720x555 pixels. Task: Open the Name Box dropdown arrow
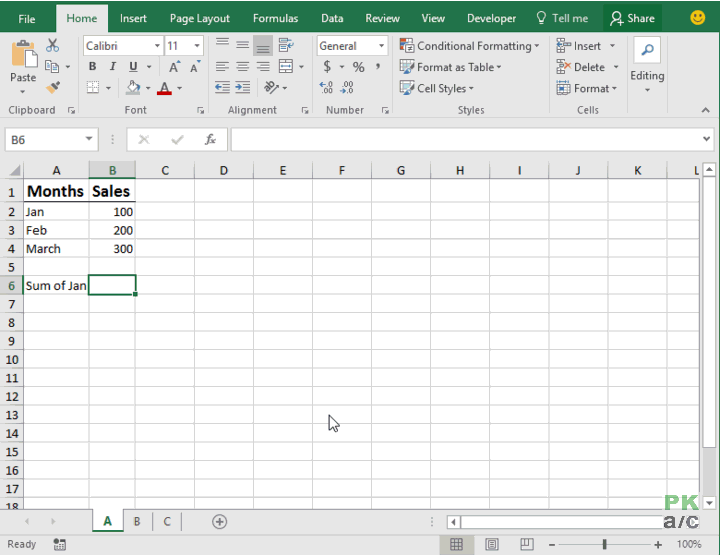[x=89, y=139]
